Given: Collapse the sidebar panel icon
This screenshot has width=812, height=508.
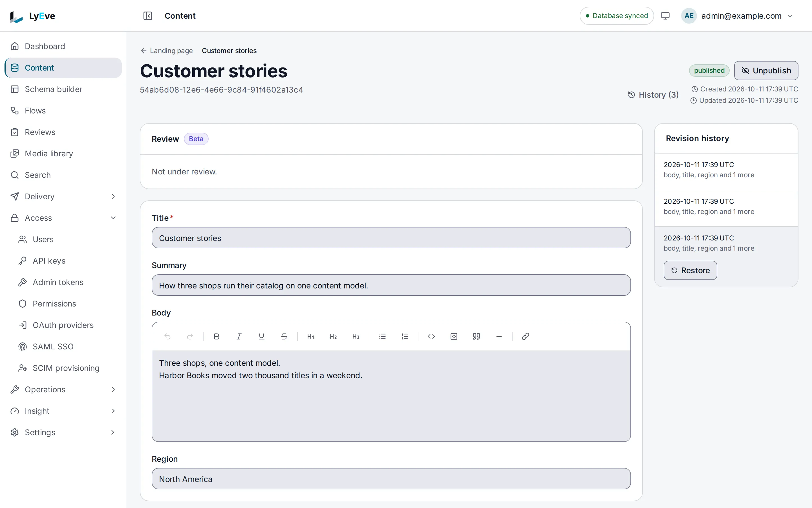Looking at the screenshot, I should point(148,16).
